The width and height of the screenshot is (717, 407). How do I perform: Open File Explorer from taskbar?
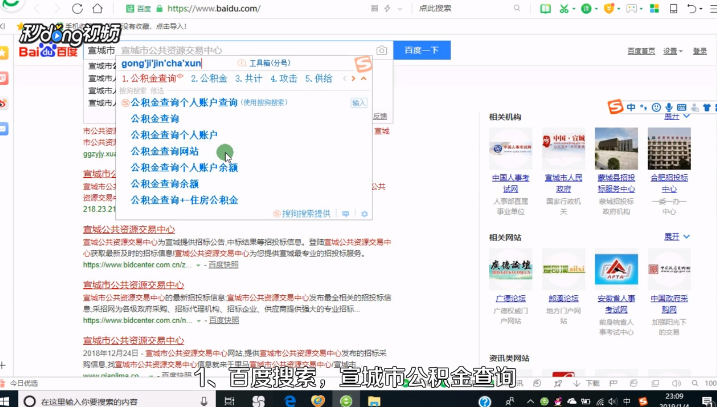click(x=374, y=402)
